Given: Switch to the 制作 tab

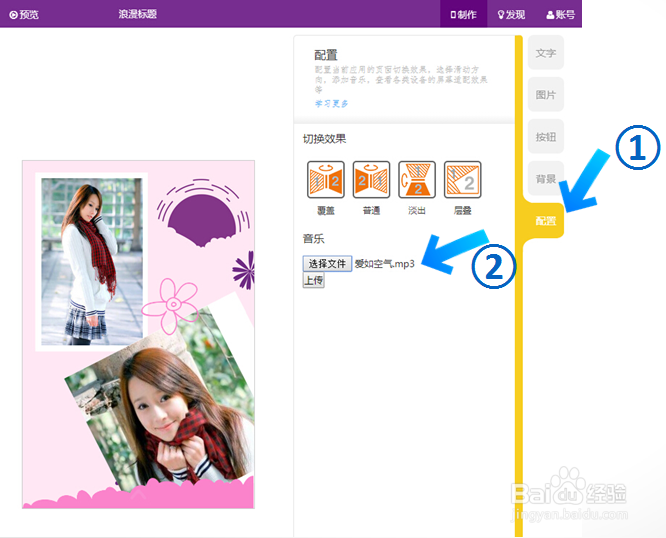Looking at the screenshot, I should coord(463,14).
